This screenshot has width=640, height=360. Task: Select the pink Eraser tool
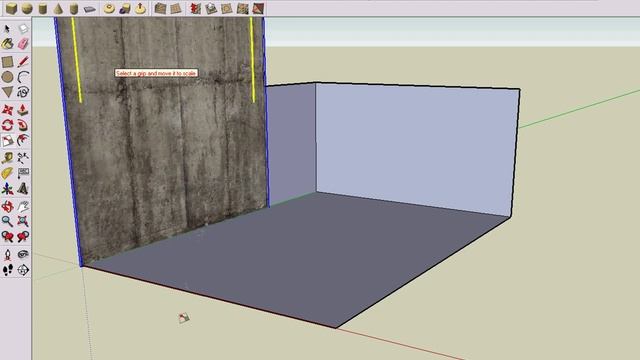pyautogui.click(x=23, y=44)
